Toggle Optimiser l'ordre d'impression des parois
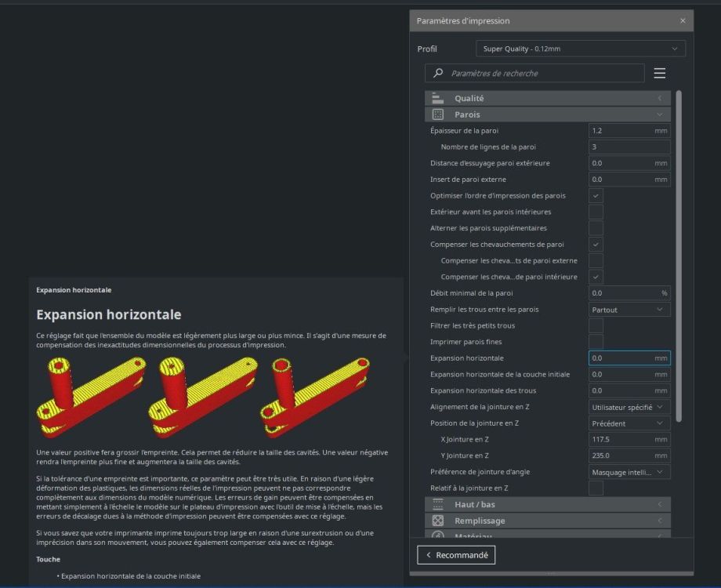The height and width of the screenshot is (588, 721). pos(596,195)
